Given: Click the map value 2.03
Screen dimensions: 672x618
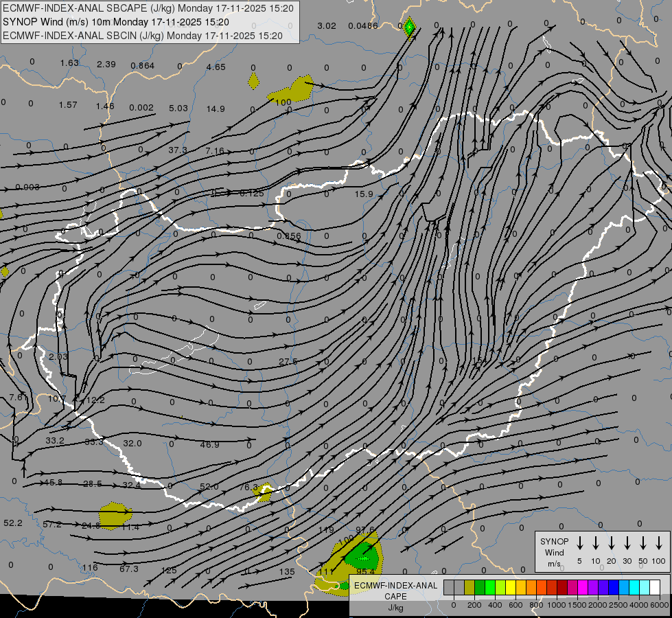Looking at the screenshot, I should pyautogui.click(x=58, y=357).
